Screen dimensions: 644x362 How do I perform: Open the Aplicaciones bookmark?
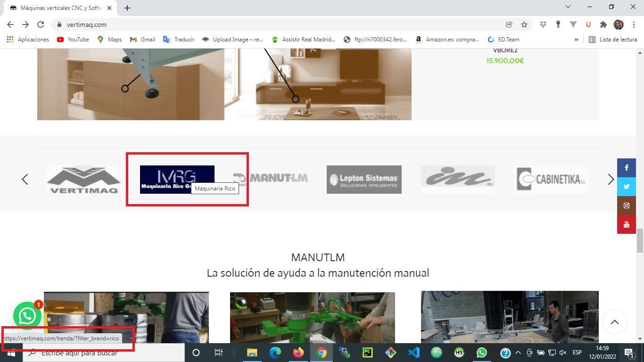28,40
